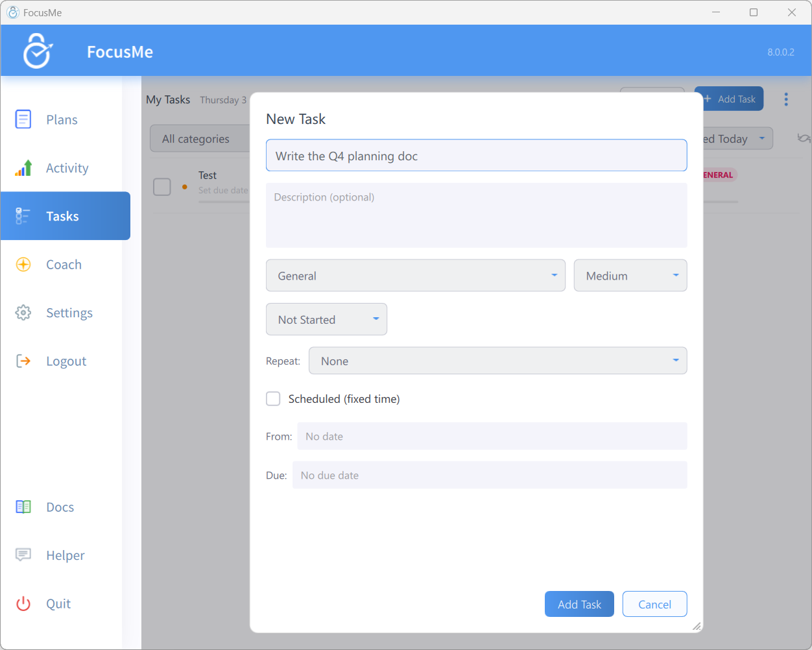Click the Due date field
Viewport: 812px width, 650px height.
[x=490, y=475]
